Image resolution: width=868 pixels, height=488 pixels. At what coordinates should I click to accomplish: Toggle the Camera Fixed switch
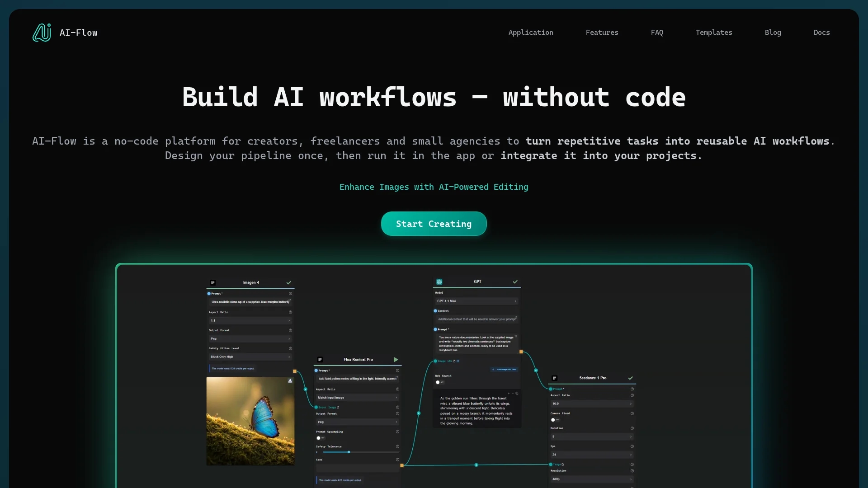(x=555, y=420)
